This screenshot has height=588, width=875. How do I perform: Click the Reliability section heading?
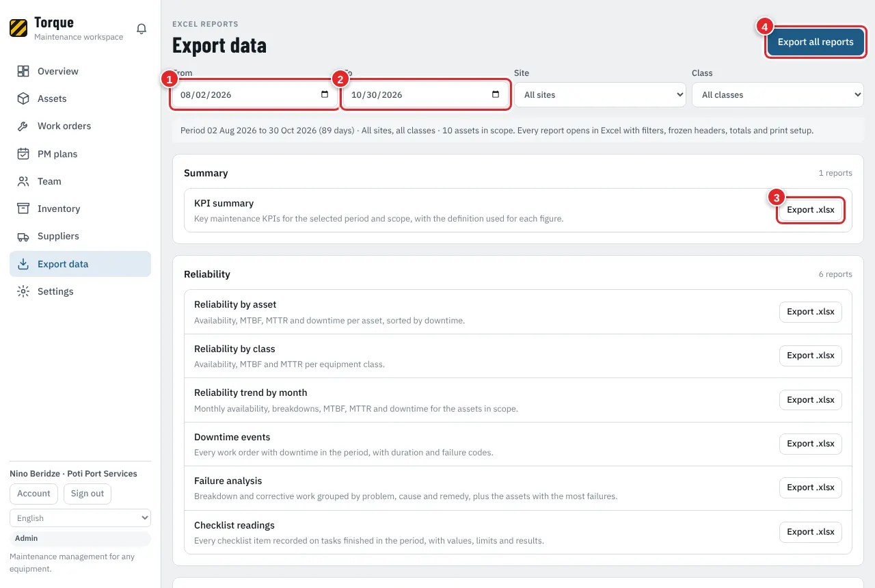207,274
